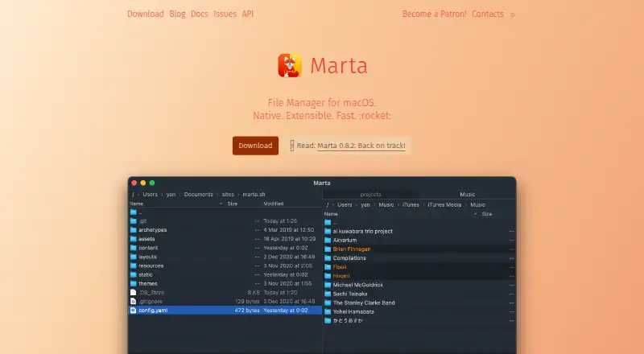Click the Brian Finnegan folder icon
The width and height of the screenshot is (644, 354).
[x=328, y=249]
